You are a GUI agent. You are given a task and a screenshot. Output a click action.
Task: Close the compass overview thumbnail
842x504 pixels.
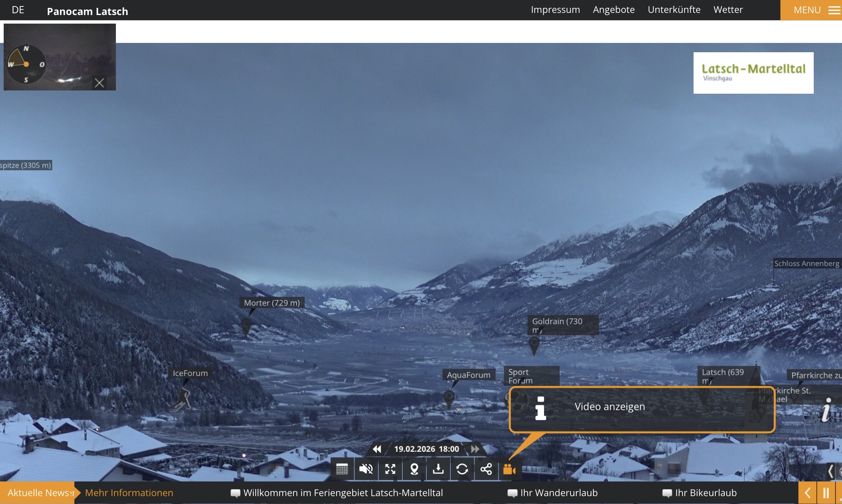coord(99,83)
